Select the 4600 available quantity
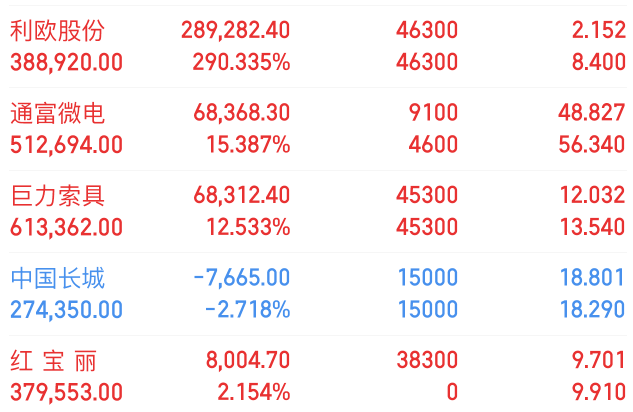The height and width of the screenshot is (412, 633). click(436, 144)
